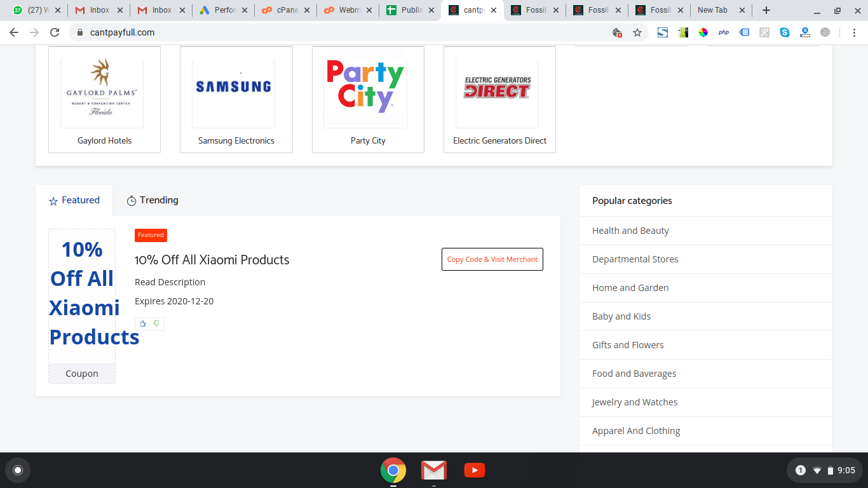The height and width of the screenshot is (488, 868).
Task: Reload the cantpayfull.com page
Action: click(55, 32)
